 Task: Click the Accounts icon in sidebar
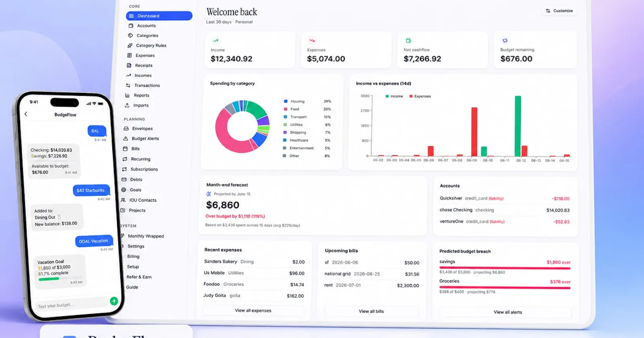click(131, 26)
